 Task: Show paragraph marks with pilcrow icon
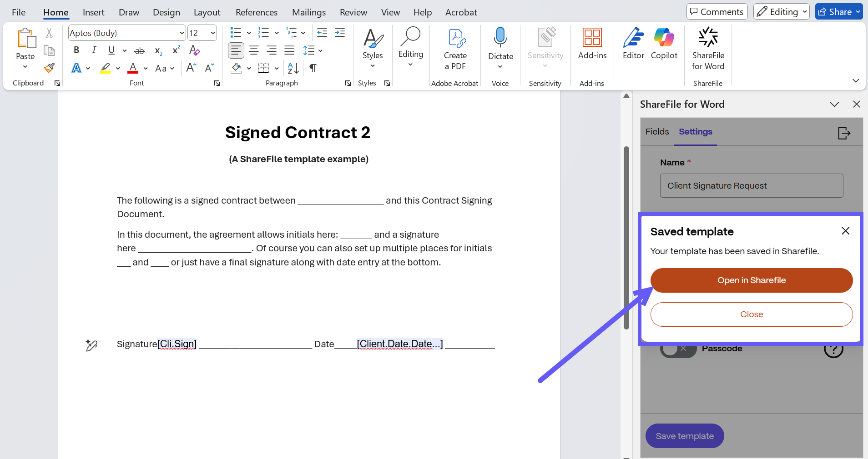point(313,68)
